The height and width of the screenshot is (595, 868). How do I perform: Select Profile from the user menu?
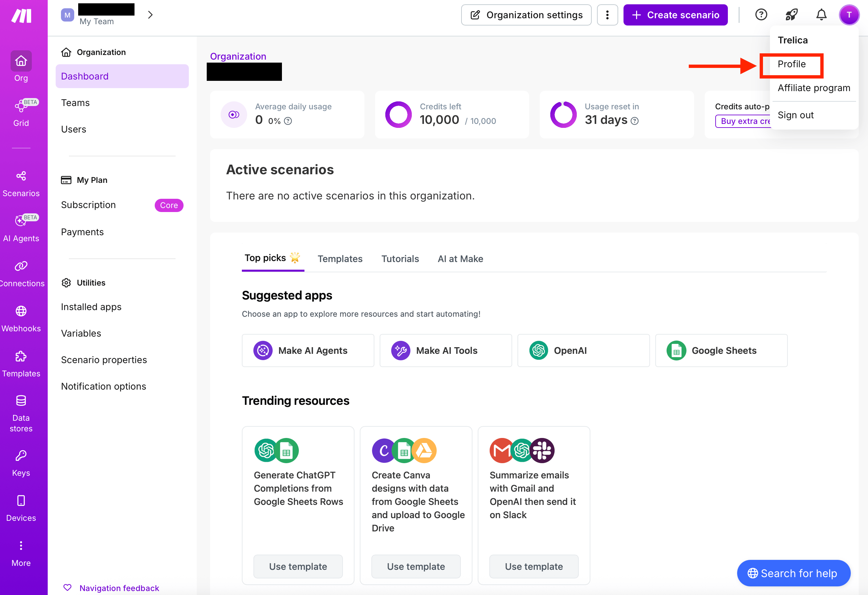[791, 64]
